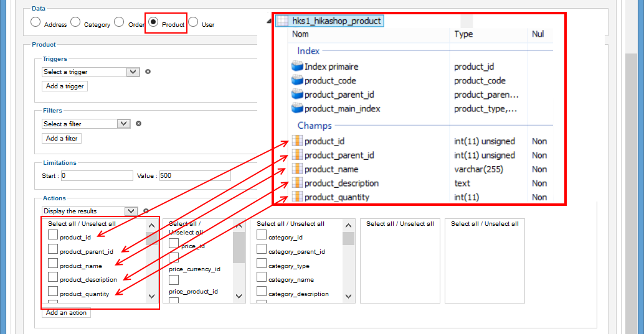Select the hks1_hikashop_product table node
This screenshot has width=644, height=334.
(329, 21)
